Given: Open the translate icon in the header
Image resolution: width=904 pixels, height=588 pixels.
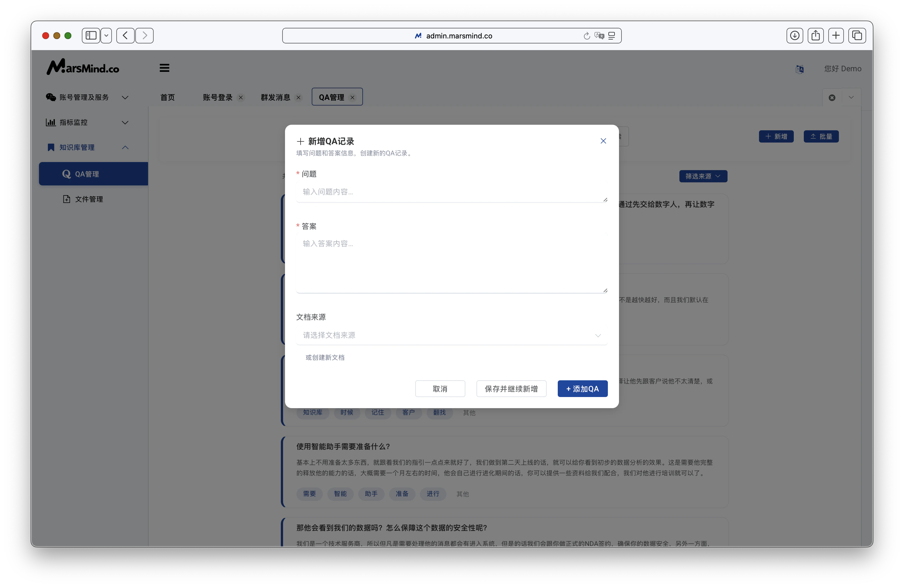Looking at the screenshot, I should tap(800, 69).
